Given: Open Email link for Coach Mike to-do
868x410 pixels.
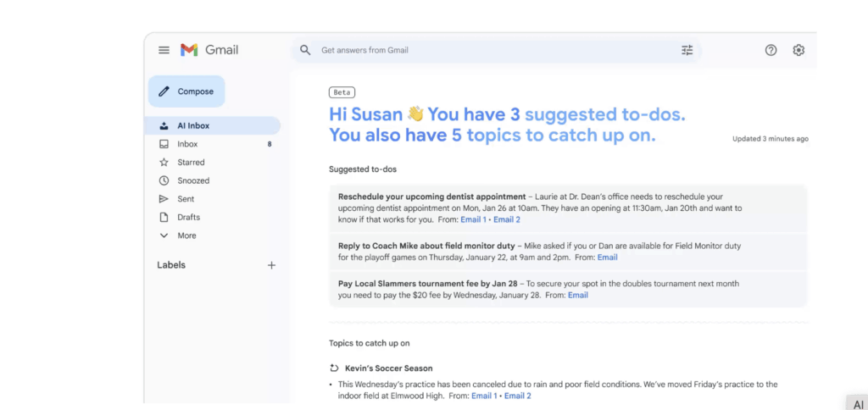Looking at the screenshot, I should click(x=607, y=258).
